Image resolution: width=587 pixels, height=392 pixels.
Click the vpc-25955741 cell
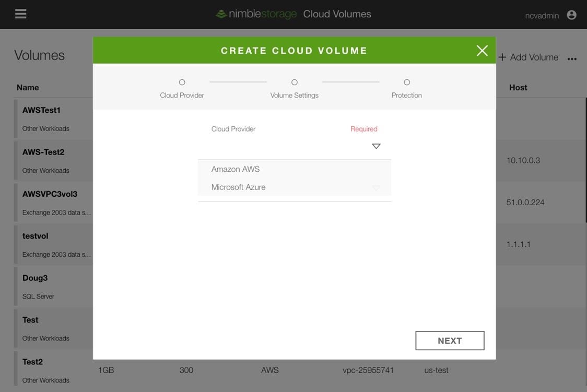[x=368, y=370]
